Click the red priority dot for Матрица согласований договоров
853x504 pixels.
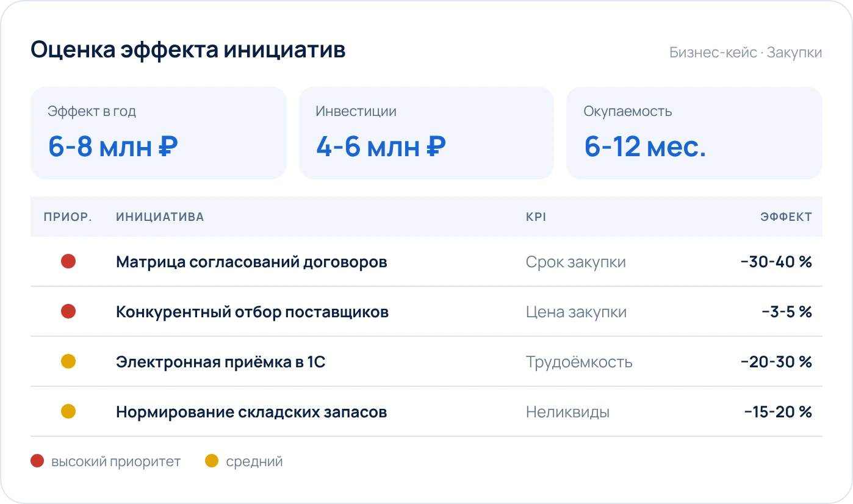68,262
